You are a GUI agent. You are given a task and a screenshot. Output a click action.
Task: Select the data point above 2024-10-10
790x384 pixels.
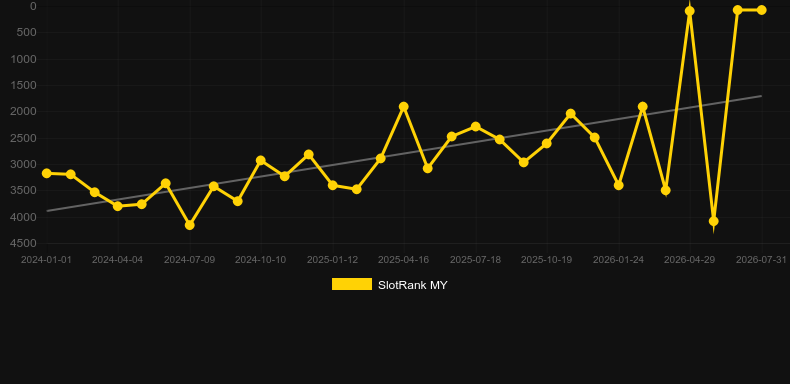click(260, 160)
